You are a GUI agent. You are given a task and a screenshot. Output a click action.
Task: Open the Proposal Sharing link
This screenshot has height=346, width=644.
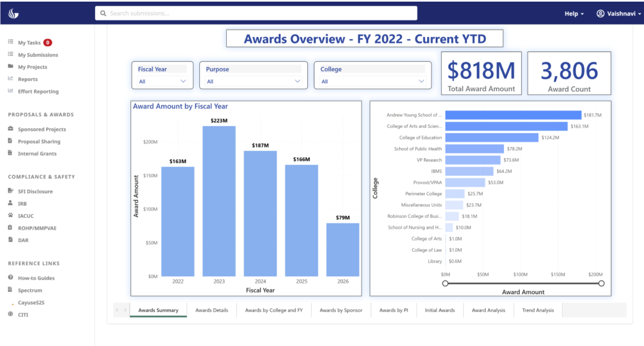pos(39,141)
